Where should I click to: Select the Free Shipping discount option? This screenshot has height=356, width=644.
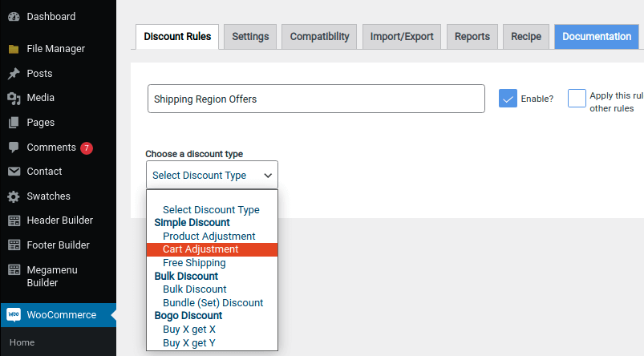pyautogui.click(x=194, y=263)
